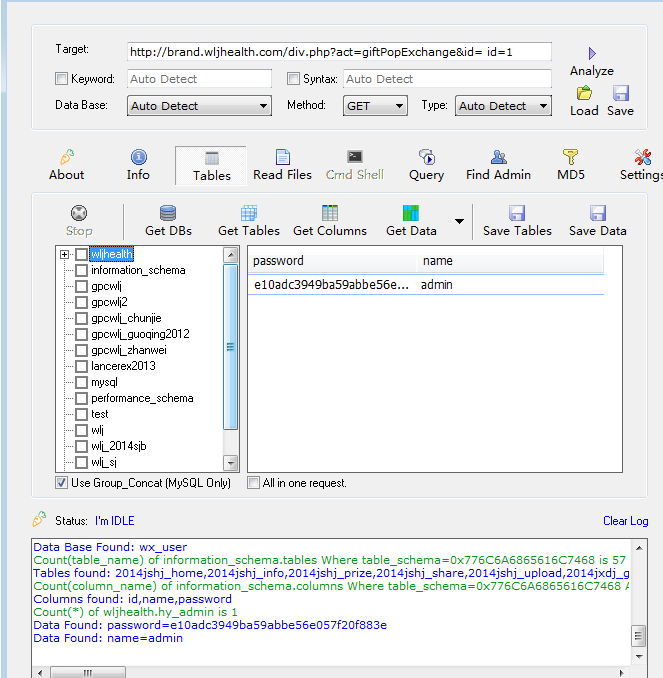The width and height of the screenshot is (663, 678).
Task: Check the wljhealth database checkbox
Action: click(81, 254)
